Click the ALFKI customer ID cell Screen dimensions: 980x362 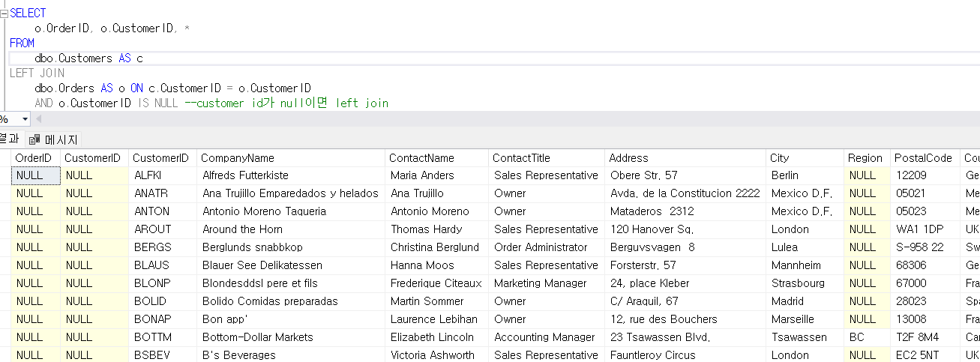[x=162, y=175]
